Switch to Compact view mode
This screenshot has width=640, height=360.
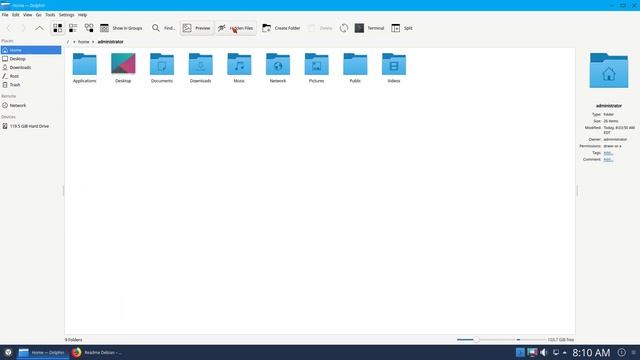point(73,28)
